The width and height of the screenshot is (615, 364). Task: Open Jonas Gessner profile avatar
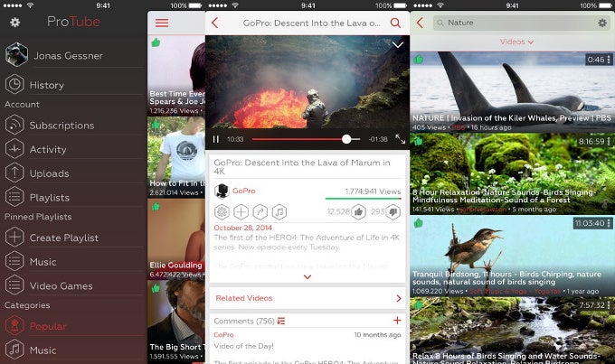(x=16, y=54)
